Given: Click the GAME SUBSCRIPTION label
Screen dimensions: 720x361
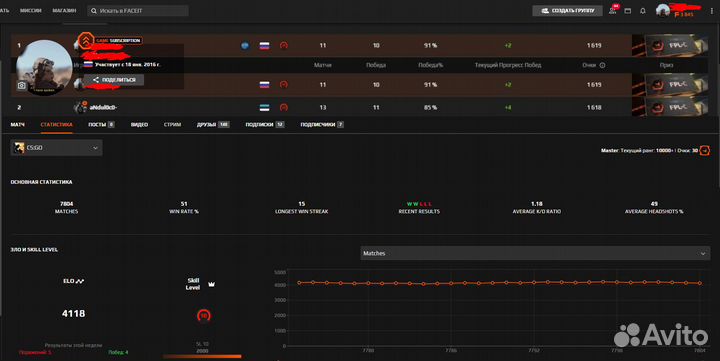Looking at the screenshot, I should click(118, 40).
